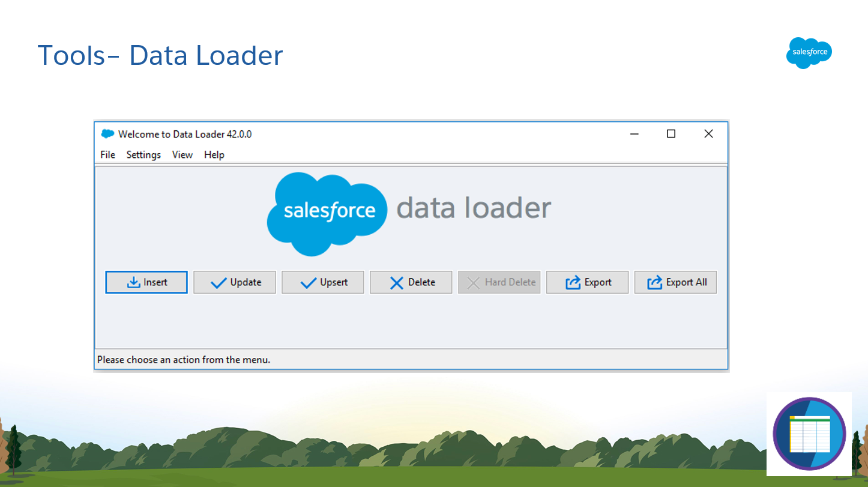Start an Update operation
Image resolution: width=868 pixels, height=487 pixels.
tap(235, 282)
